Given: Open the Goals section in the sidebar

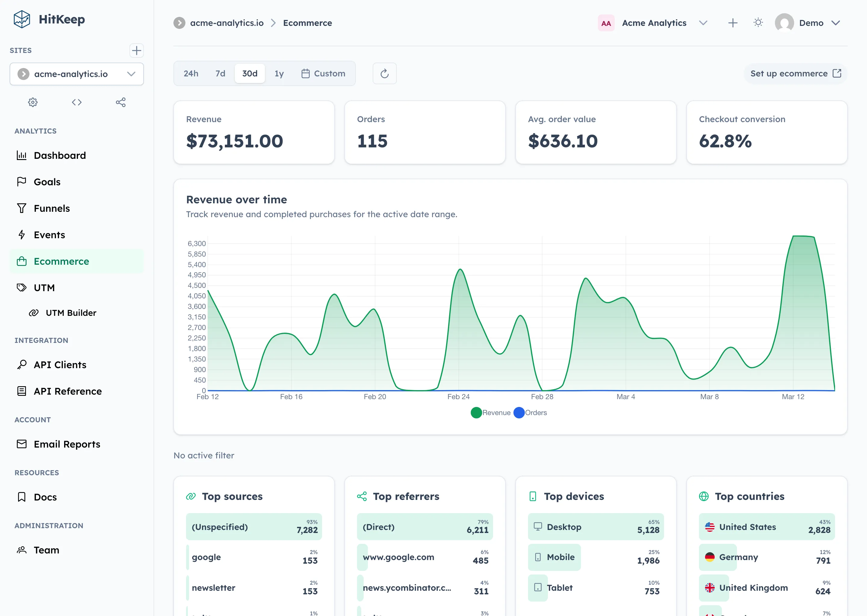Looking at the screenshot, I should point(47,182).
